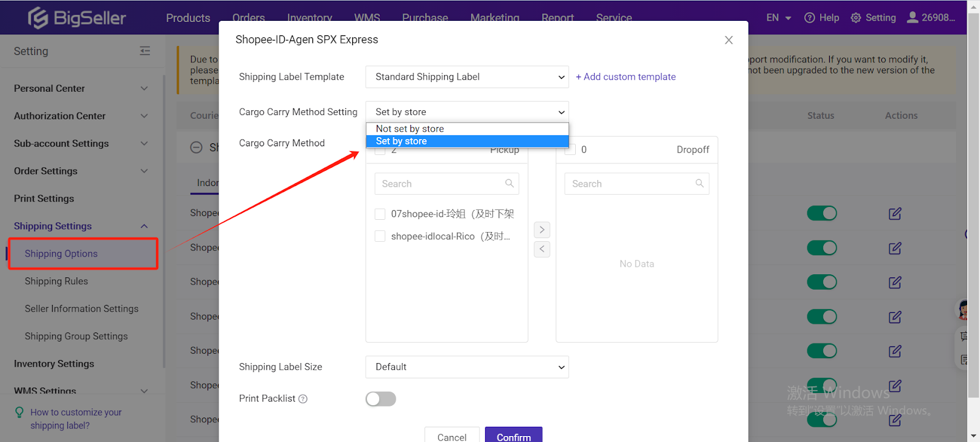The width and height of the screenshot is (980, 442).
Task: Disable the fourth row status toggle
Action: point(821,317)
